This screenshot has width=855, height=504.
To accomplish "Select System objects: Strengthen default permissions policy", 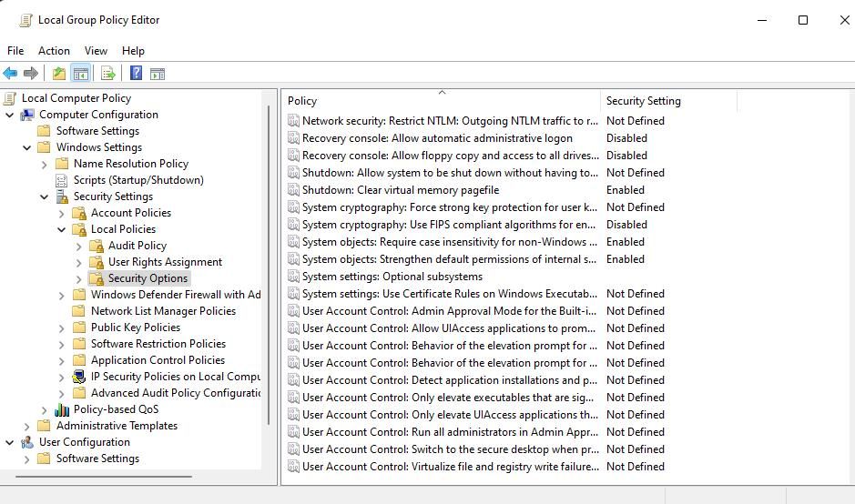I will (449, 260).
